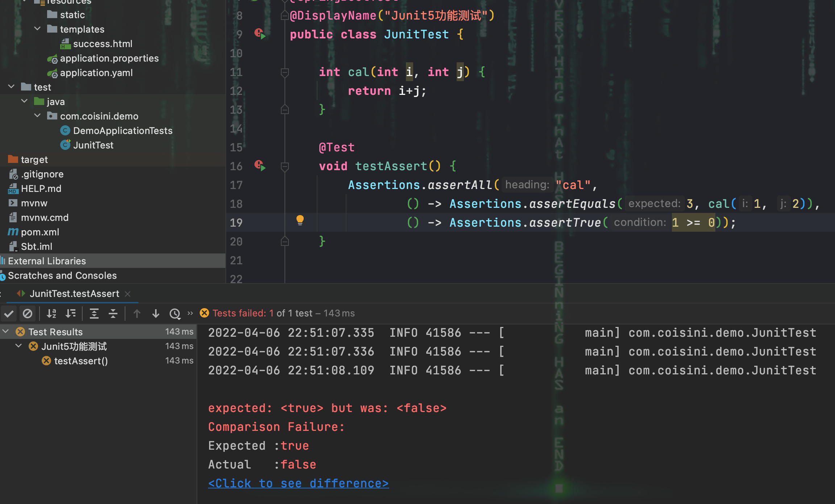Toggle show passed tests checkmark button

point(9,314)
